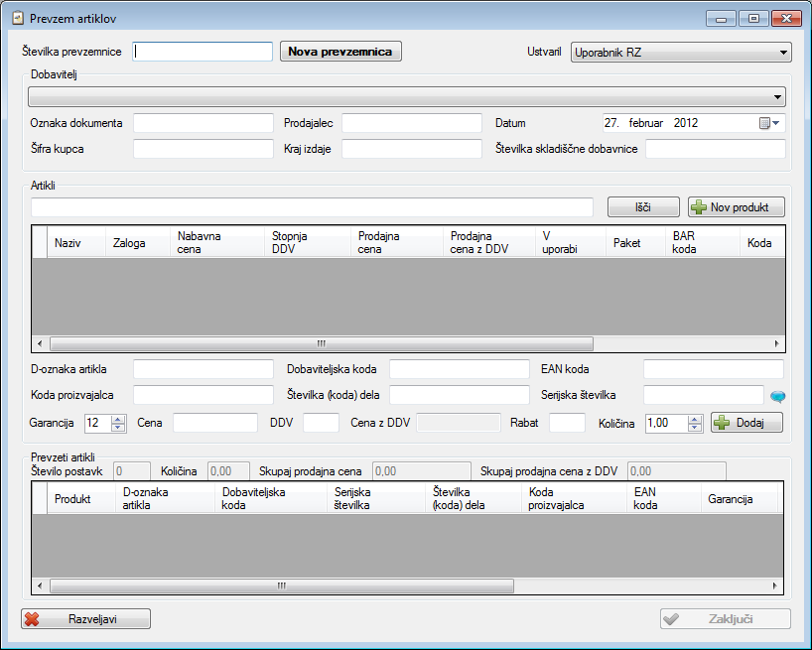Viewport: 812px width, 650px height.
Task: Click the Zaloga column header
Action: coord(129,243)
